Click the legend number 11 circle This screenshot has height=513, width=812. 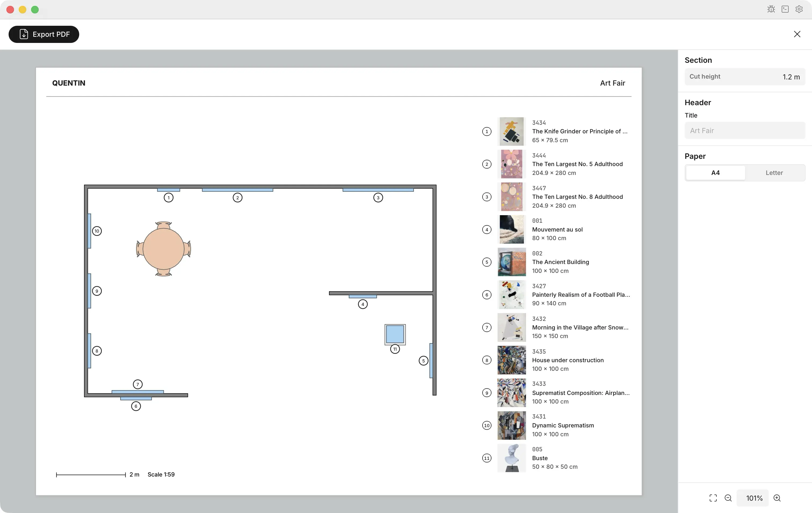(487, 458)
